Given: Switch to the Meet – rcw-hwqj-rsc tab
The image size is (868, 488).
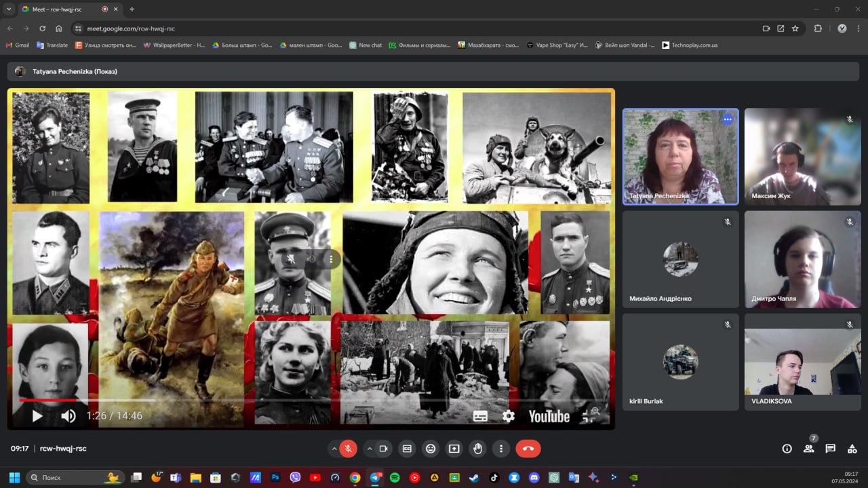Looking at the screenshot, I should coord(65,9).
